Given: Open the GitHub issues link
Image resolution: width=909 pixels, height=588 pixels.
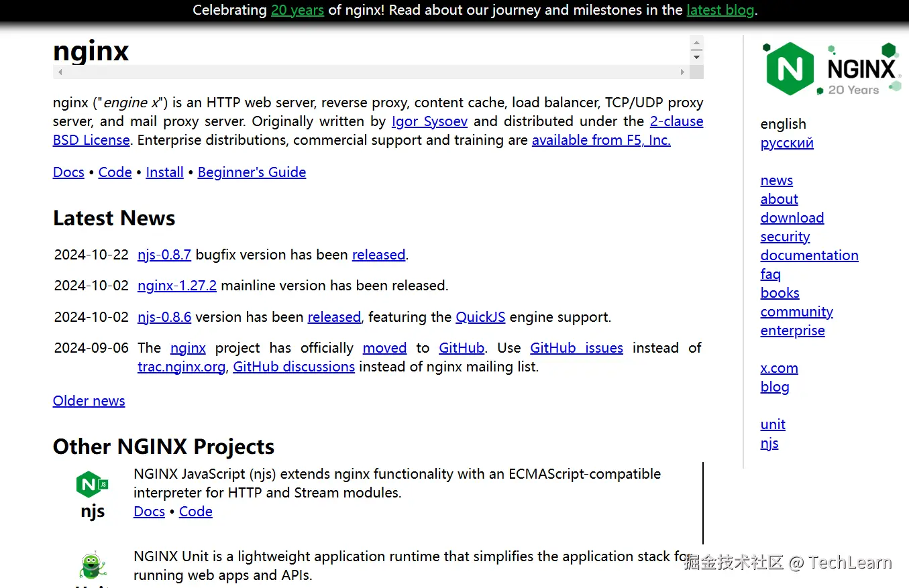Looking at the screenshot, I should pos(576,348).
